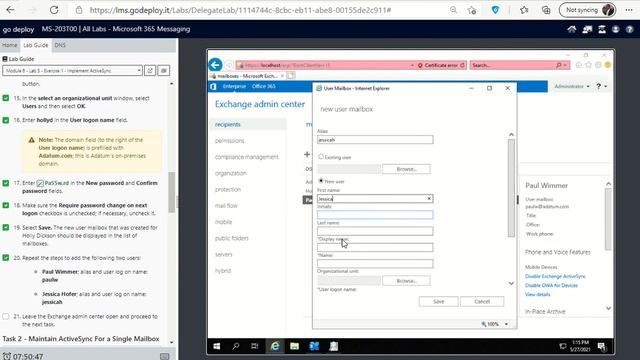
Task: Uncheck step 20 Repeat the steps checkbox
Action: pos(6,258)
